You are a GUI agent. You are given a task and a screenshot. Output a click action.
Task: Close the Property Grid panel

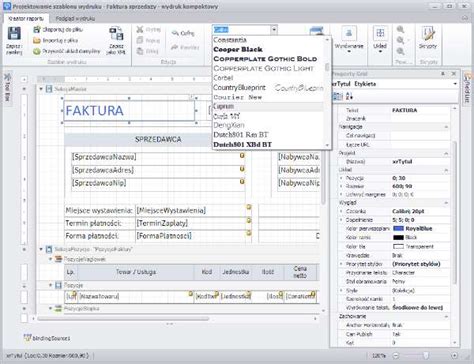click(454, 74)
